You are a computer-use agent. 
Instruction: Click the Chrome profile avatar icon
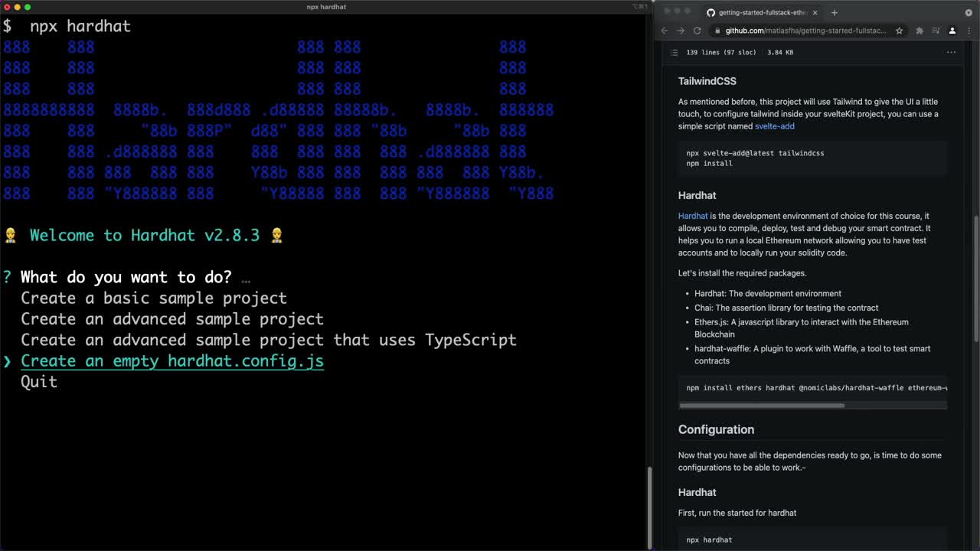coord(952,31)
